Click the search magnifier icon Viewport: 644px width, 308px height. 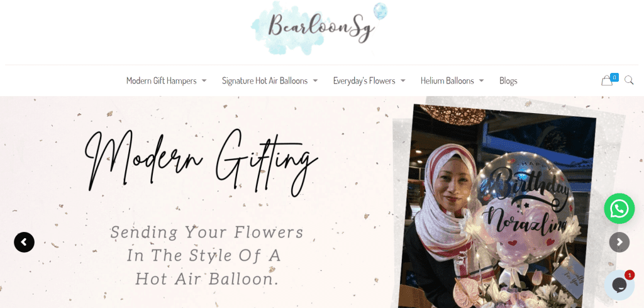[629, 80]
